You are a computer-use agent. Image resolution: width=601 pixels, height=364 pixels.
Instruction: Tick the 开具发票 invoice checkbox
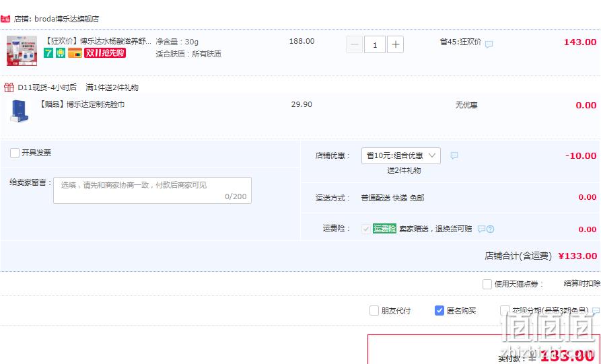coord(15,153)
